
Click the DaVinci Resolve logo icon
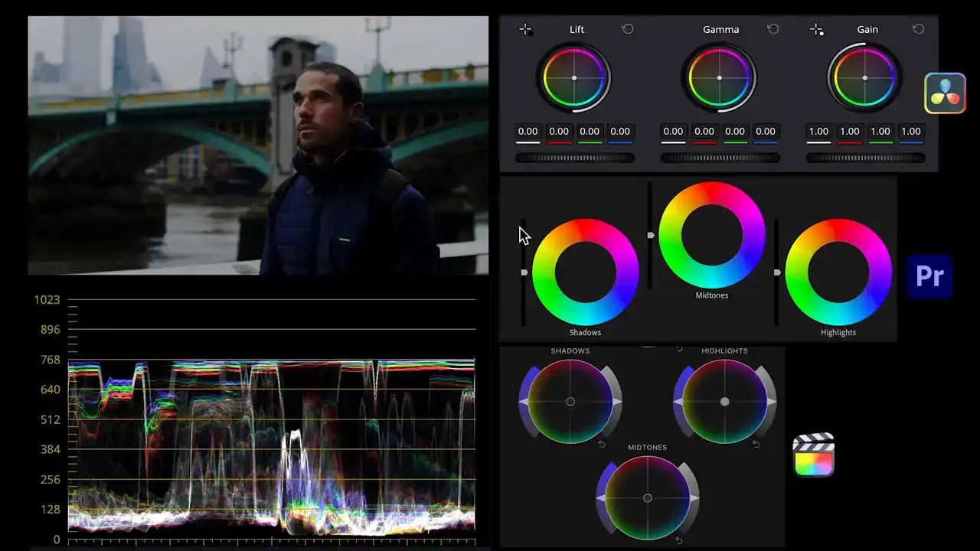pyautogui.click(x=945, y=93)
